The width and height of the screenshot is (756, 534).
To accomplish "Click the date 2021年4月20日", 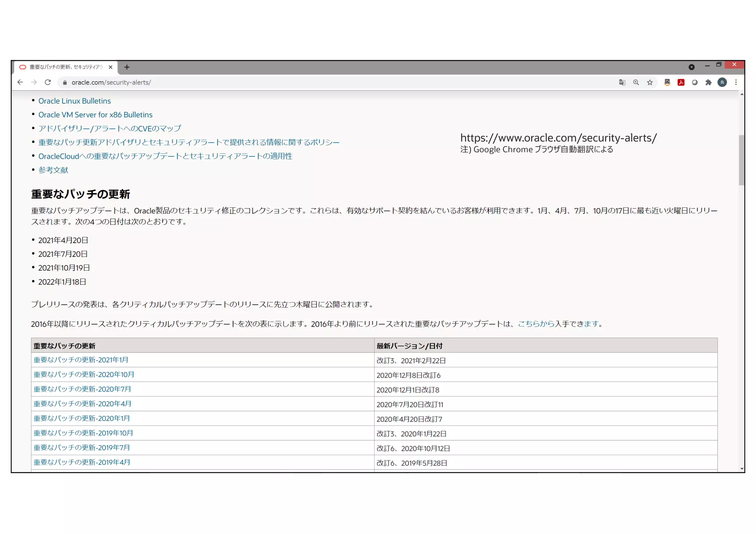I will [x=63, y=240].
